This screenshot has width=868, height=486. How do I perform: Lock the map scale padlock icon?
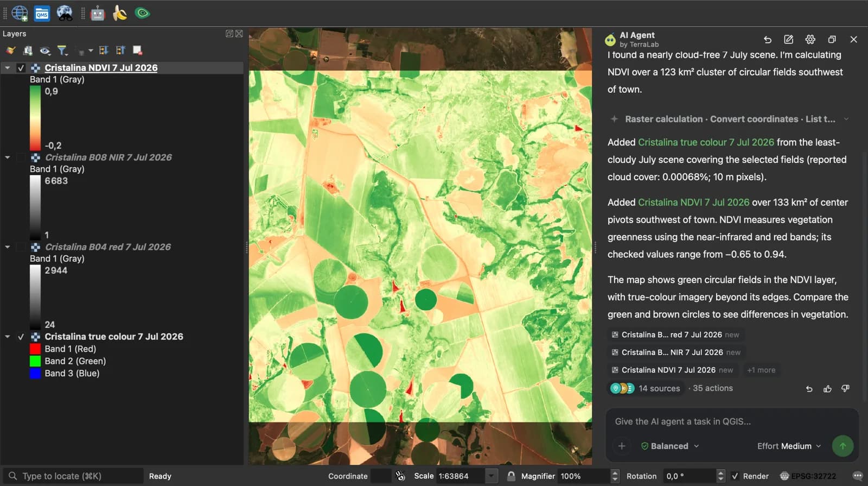click(511, 476)
